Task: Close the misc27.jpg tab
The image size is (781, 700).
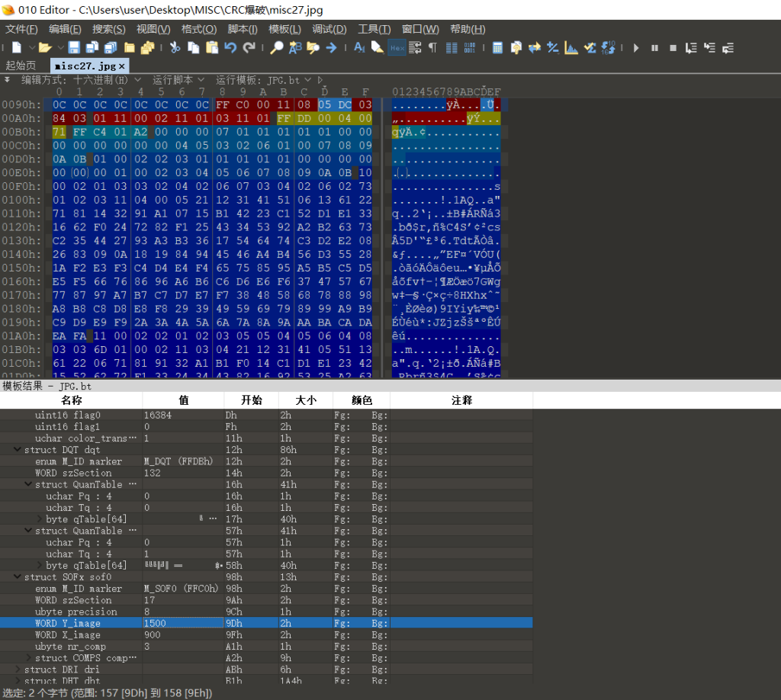Action: point(122,66)
